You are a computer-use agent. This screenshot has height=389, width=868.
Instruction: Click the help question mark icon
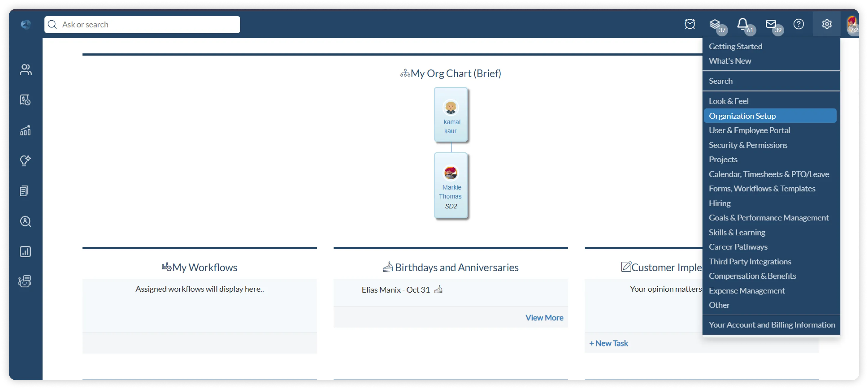pyautogui.click(x=799, y=24)
